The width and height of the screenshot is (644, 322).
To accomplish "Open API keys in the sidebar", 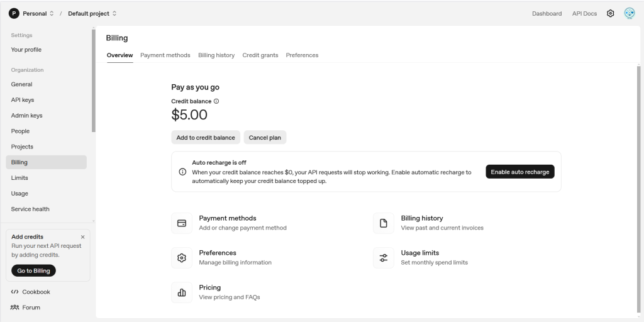I will click(x=23, y=100).
